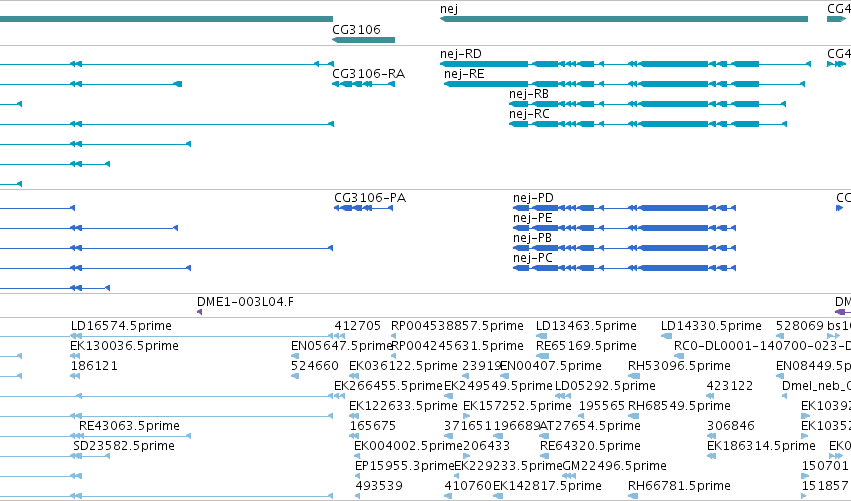Click the nej-PD protein label
The image size is (851, 501).
coord(533,198)
